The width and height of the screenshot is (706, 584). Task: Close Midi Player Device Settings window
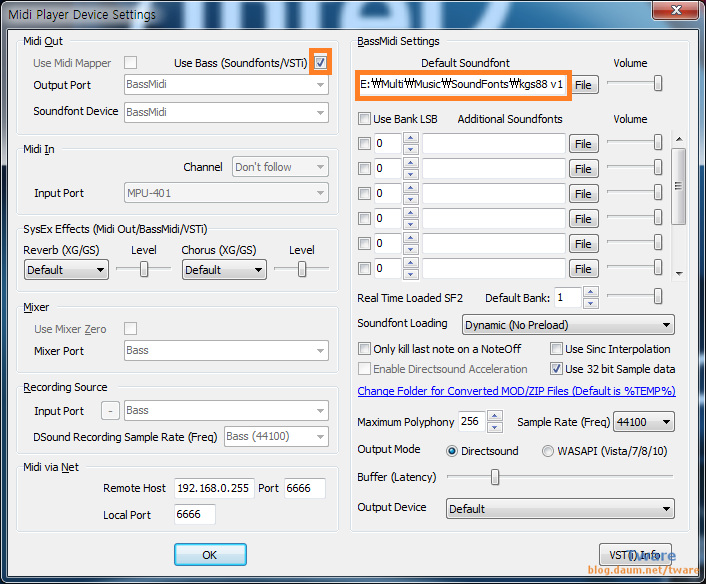point(675,10)
